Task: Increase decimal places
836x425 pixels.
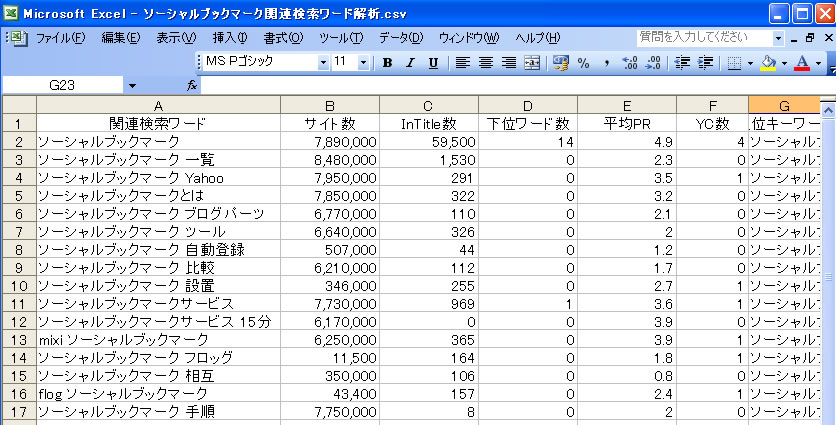Action: (630, 63)
